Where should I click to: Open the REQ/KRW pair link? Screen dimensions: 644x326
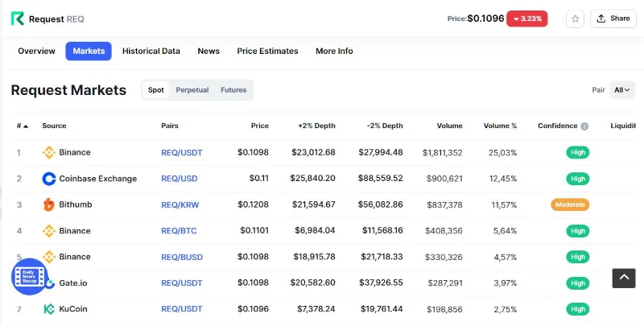click(x=180, y=205)
